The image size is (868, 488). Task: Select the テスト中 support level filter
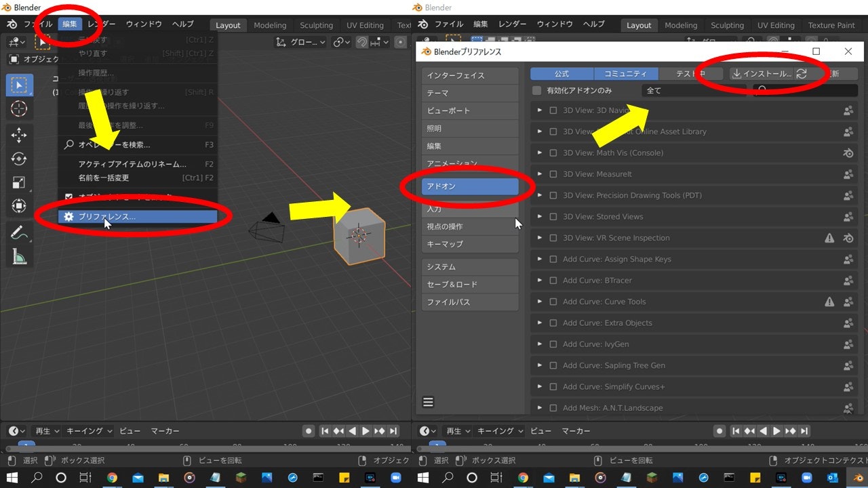point(690,74)
